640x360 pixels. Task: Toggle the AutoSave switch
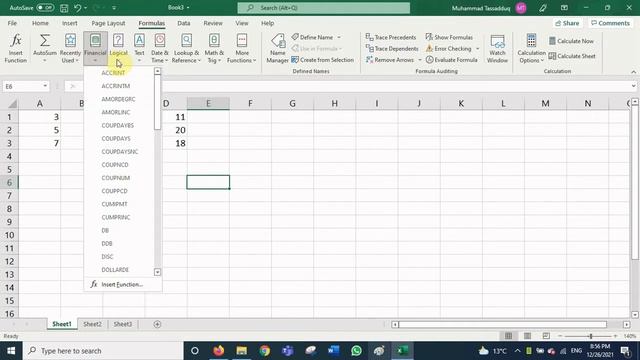pyautogui.click(x=45, y=8)
